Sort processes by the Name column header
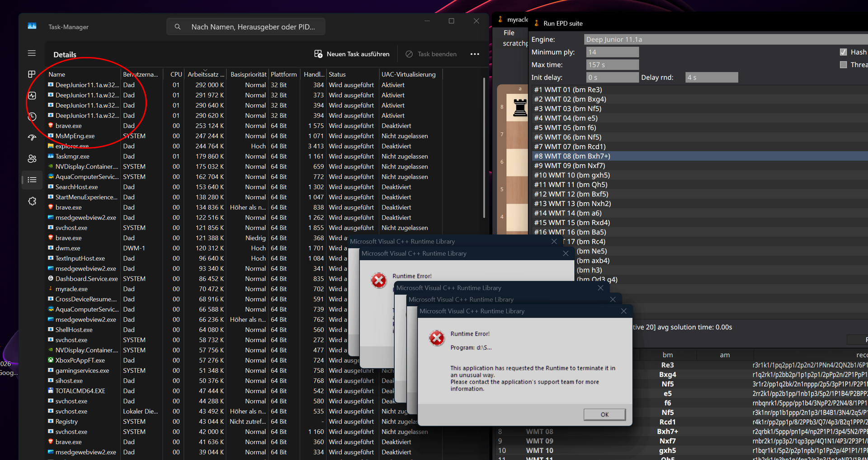The height and width of the screenshot is (460, 868). coord(83,74)
